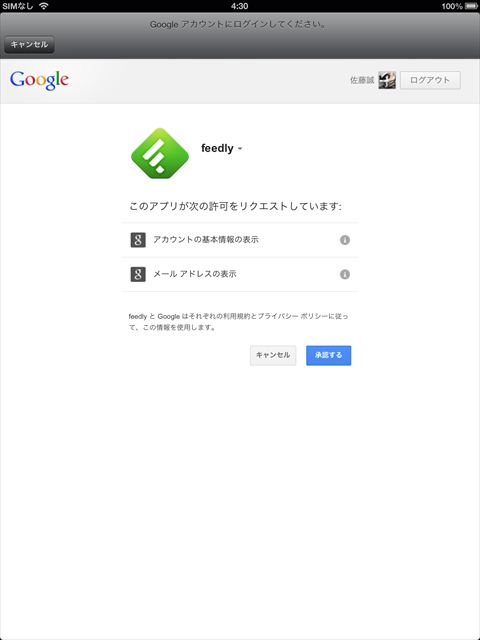
Task: Select the メール アドレスの表示 permission row
Action: (x=240, y=274)
